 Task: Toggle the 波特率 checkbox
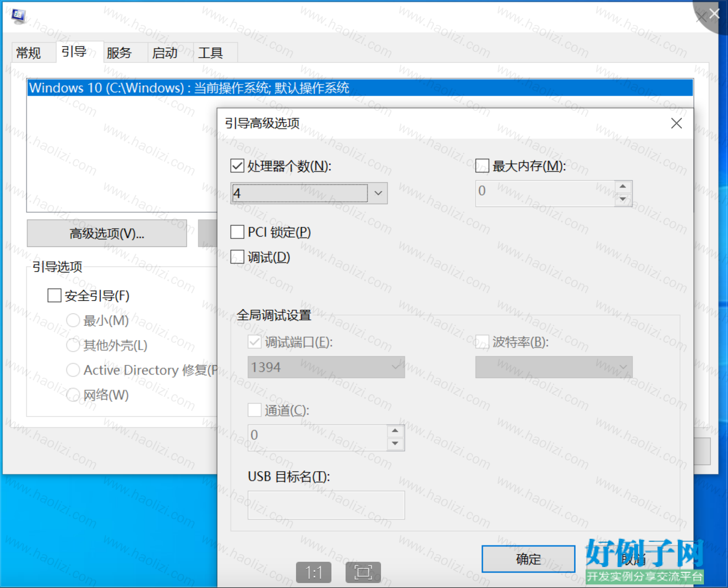click(482, 342)
